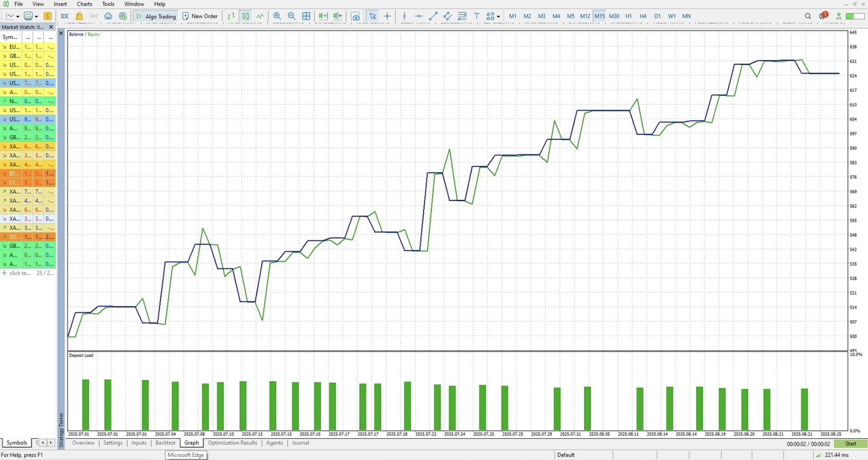Select the text label tool
The image size is (868, 460).
(x=476, y=16)
